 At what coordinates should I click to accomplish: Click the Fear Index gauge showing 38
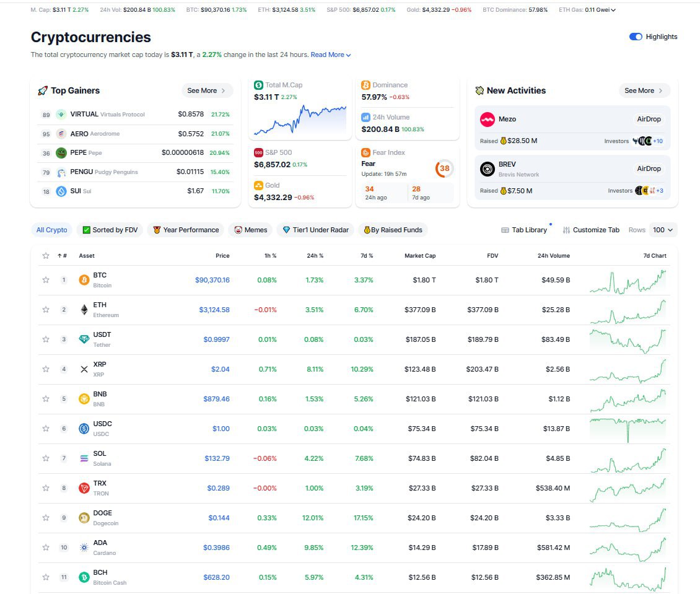[x=444, y=168]
